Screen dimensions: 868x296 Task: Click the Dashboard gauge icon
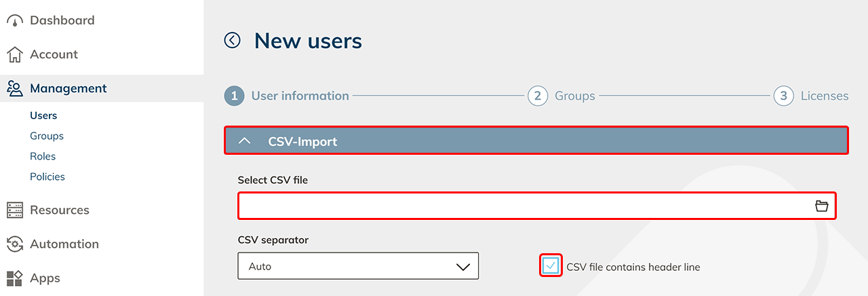tap(15, 21)
